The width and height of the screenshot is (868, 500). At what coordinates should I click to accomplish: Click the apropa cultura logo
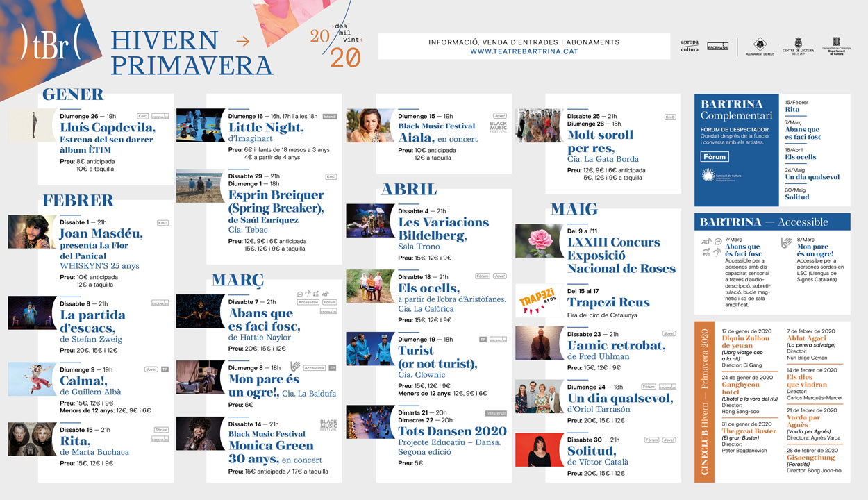[690, 46]
